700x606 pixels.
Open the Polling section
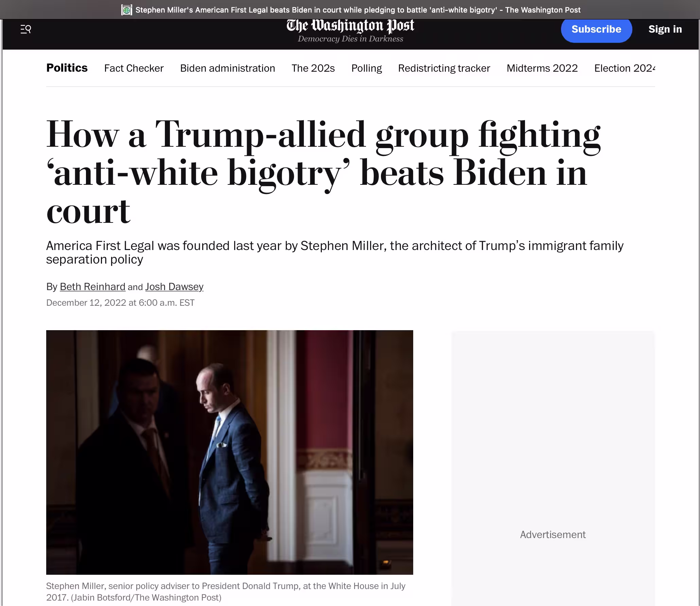tap(366, 68)
